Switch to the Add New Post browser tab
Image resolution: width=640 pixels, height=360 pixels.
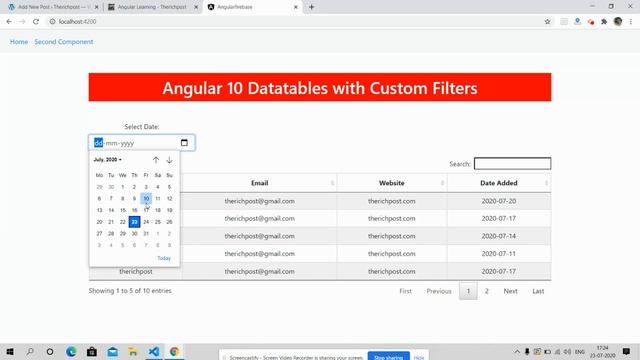click(53, 7)
